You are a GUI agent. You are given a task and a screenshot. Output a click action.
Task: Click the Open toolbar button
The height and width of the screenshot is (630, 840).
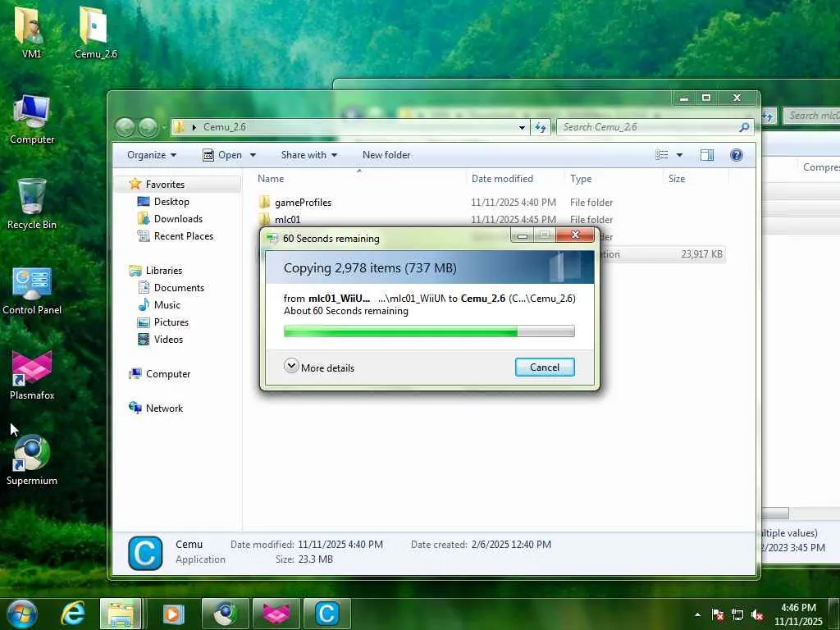[223, 155]
